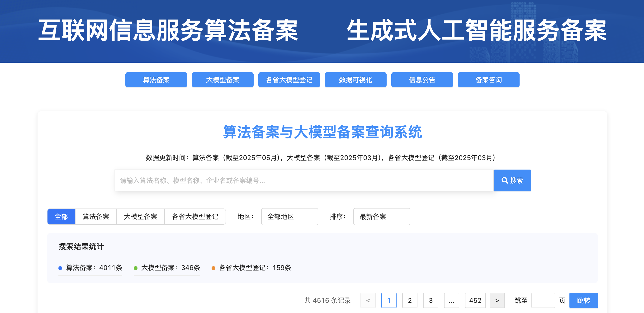Open 各省大模型登记 navigation button
This screenshot has height=313, width=644.
point(289,80)
